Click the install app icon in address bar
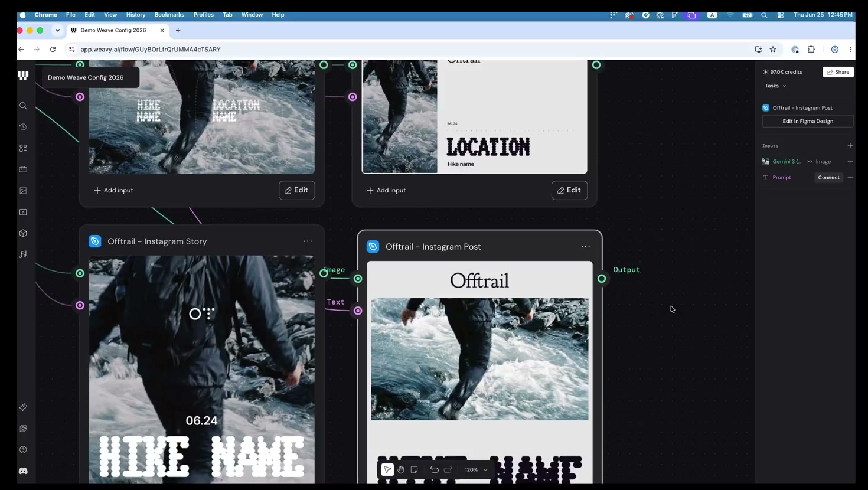Screen dimensions: 868x490 [759, 49]
